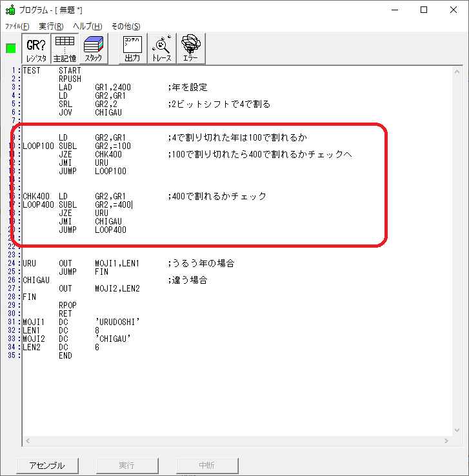This screenshot has width=469, height=476.
Task: Click the 中断 interrupt button
Action: click(206, 466)
